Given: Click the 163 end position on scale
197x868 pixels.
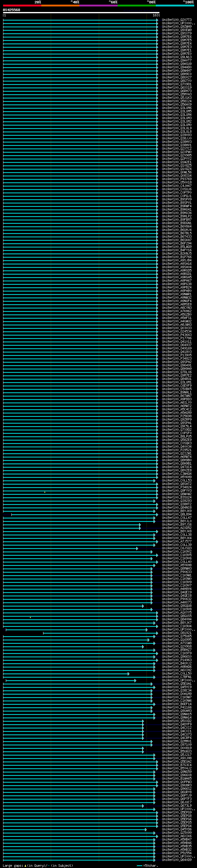Looking at the screenshot, I should point(155,15).
